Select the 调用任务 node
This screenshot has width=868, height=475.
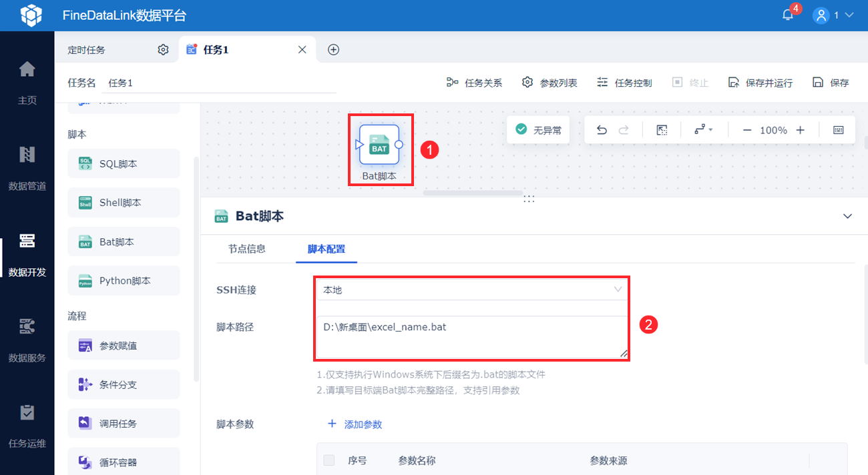[x=124, y=424]
